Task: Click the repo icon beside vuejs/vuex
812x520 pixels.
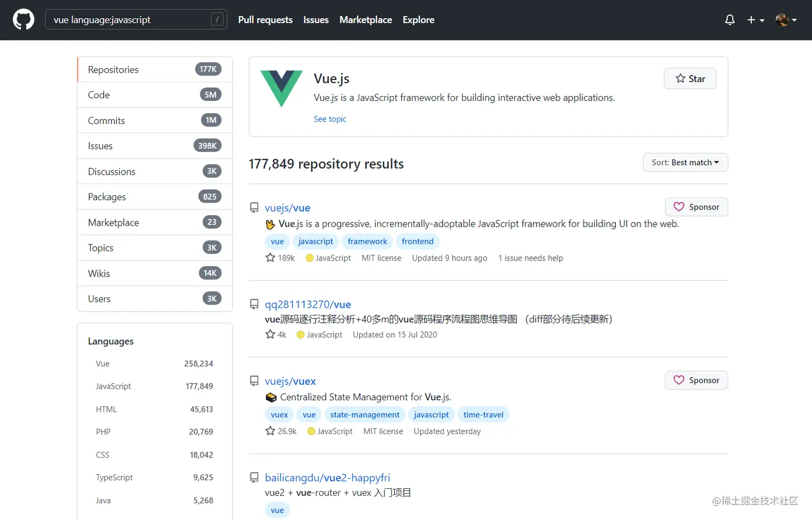Action: coord(254,381)
